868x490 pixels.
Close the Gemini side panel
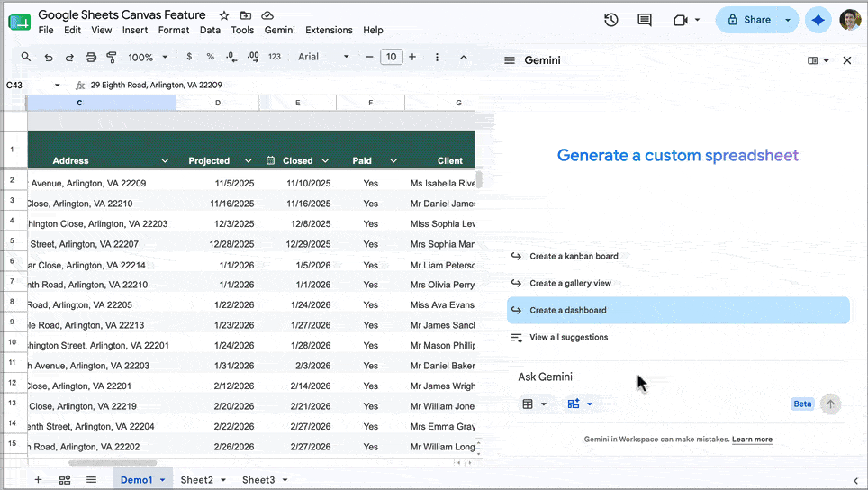(x=847, y=60)
